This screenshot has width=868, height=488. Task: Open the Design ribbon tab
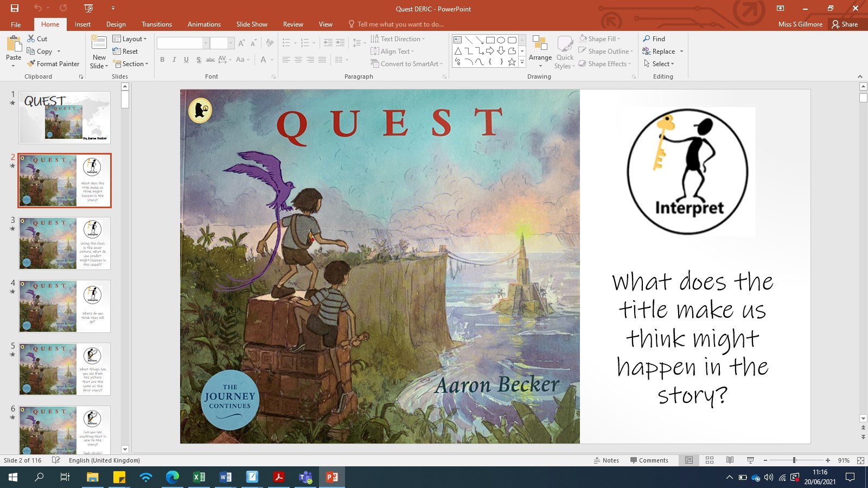(x=116, y=24)
